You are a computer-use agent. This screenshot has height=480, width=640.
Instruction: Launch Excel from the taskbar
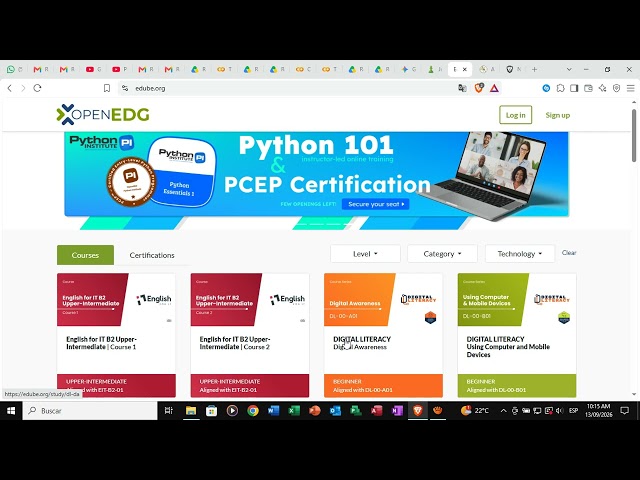coord(294,411)
